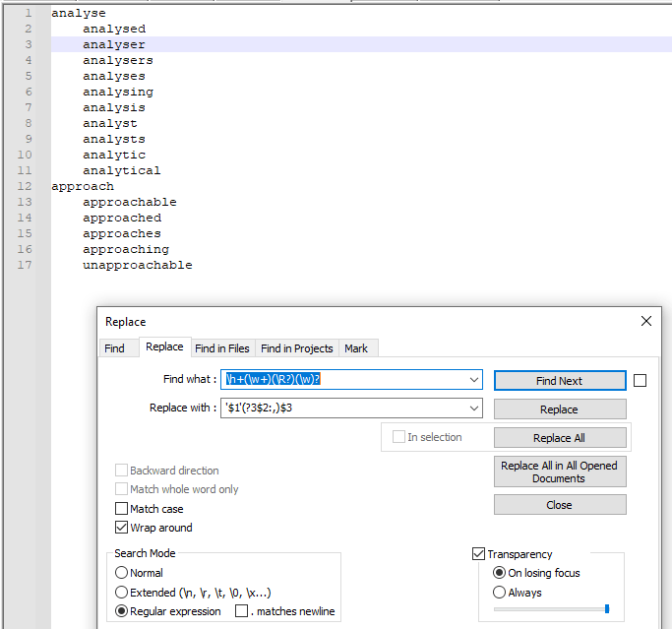Click the word 'analysed' in the editor
Image resolution: width=672 pixels, height=629 pixels.
point(114,30)
